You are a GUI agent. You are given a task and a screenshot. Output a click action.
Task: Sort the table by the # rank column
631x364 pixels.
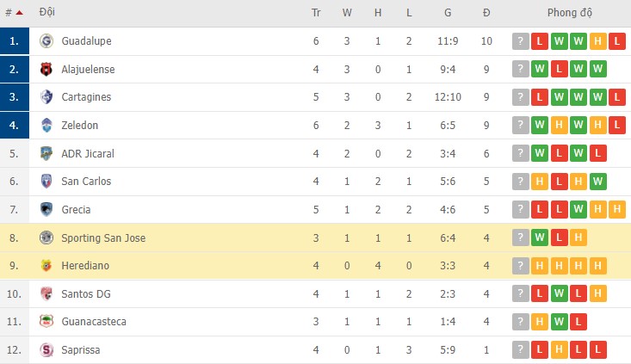(x=13, y=13)
